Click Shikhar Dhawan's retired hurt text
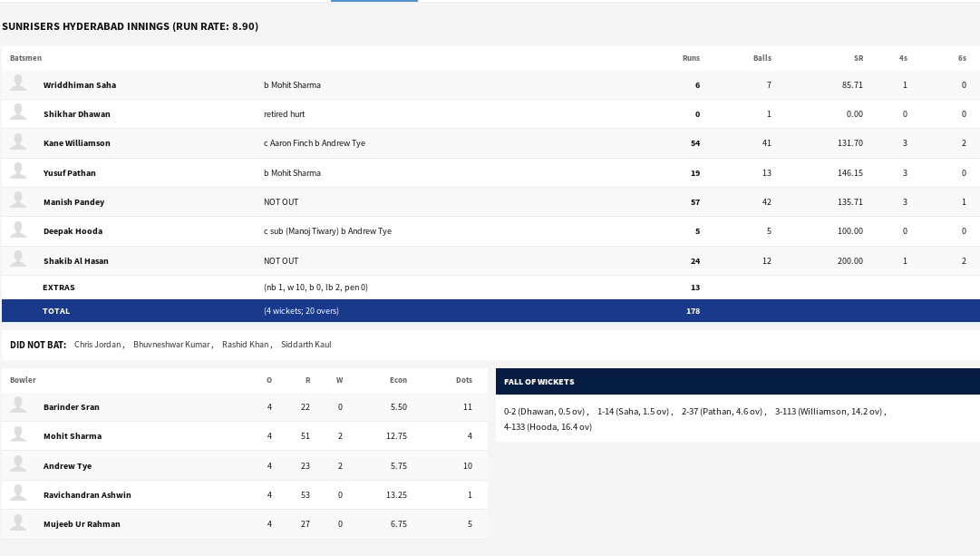 285,113
